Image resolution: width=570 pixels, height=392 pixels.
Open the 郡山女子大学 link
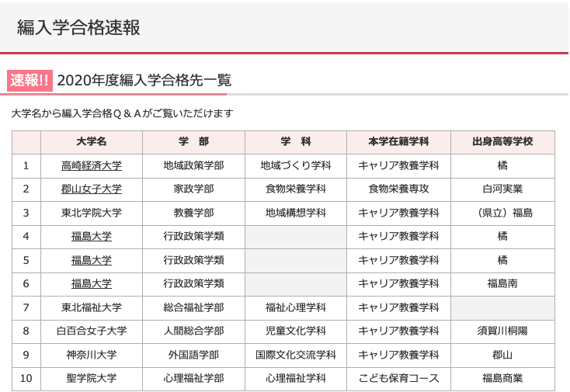(x=91, y=189)
